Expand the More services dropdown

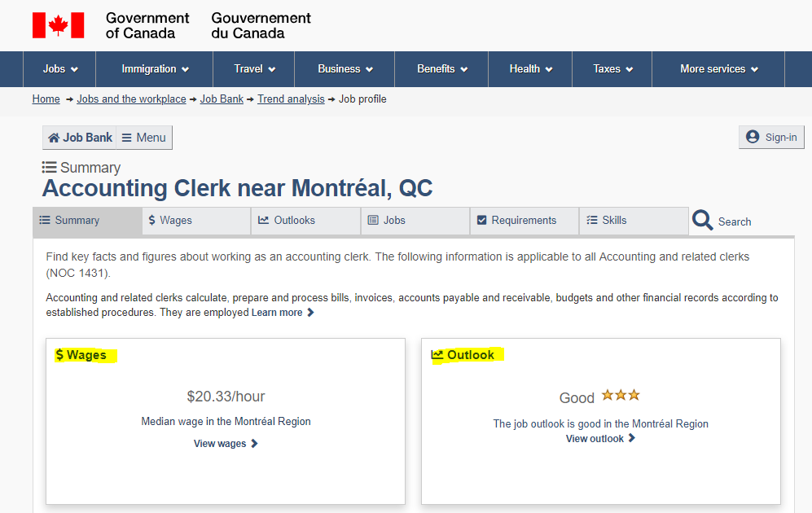(718, 69)
